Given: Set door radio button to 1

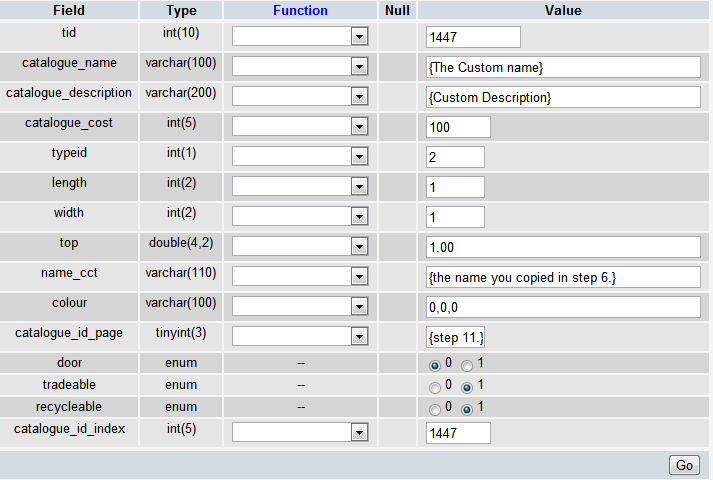Looking at the screenshot, I should tap(467, 365).
